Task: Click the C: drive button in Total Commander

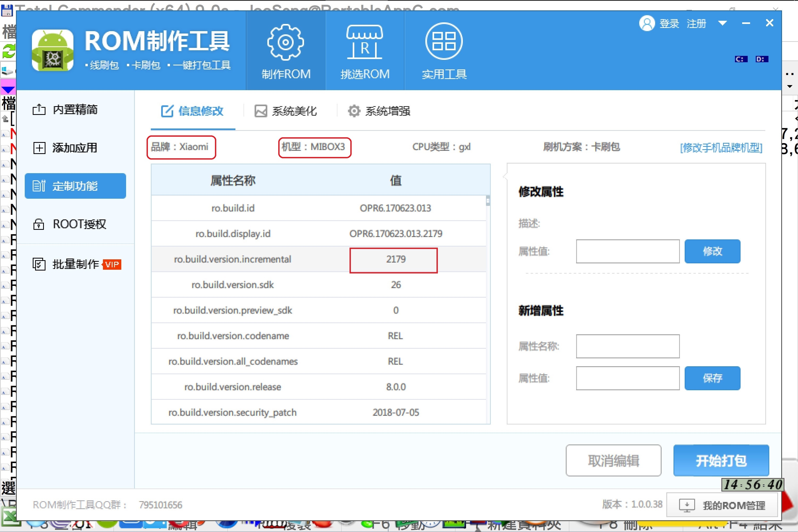Action: 741,59
